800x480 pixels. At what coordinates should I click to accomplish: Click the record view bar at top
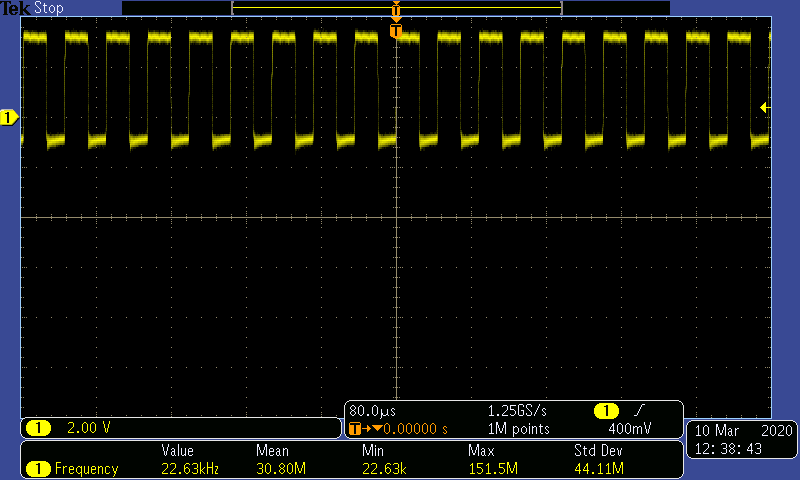coord(396,8)
